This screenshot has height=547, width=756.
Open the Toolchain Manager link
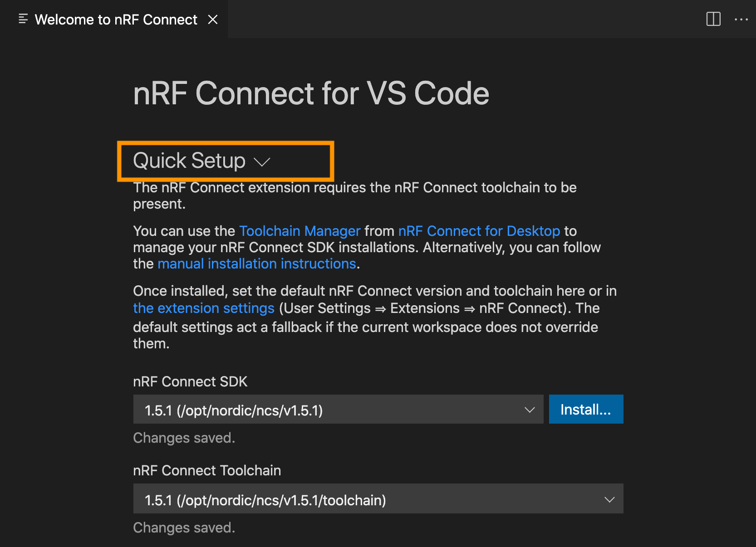[299, 231]
